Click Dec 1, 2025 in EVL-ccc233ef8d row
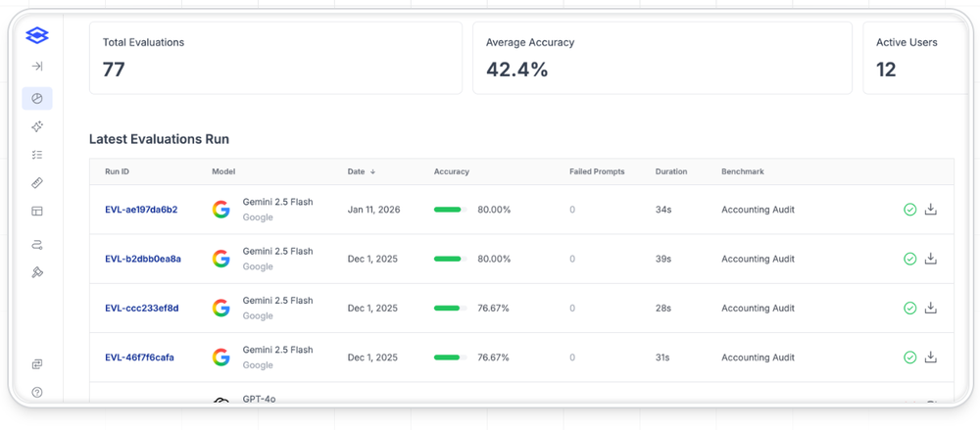The height and width of the screenshot is (430, 980). (x=372, y=309)
